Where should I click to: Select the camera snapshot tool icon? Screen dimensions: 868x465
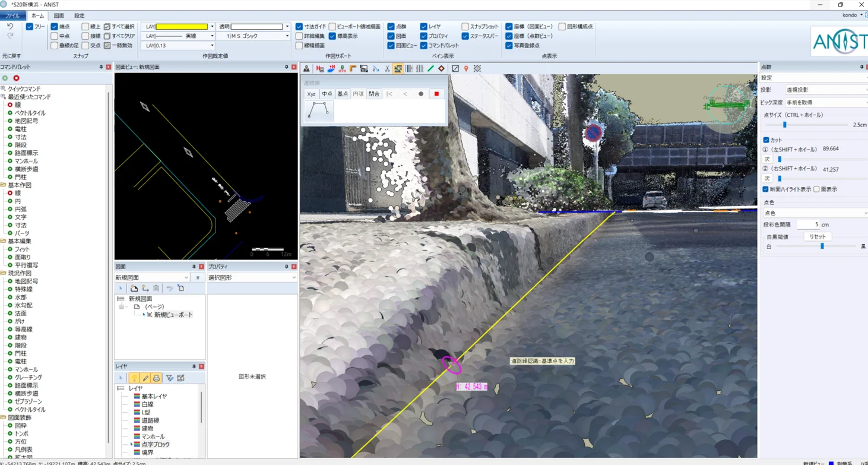click(364, 69)
